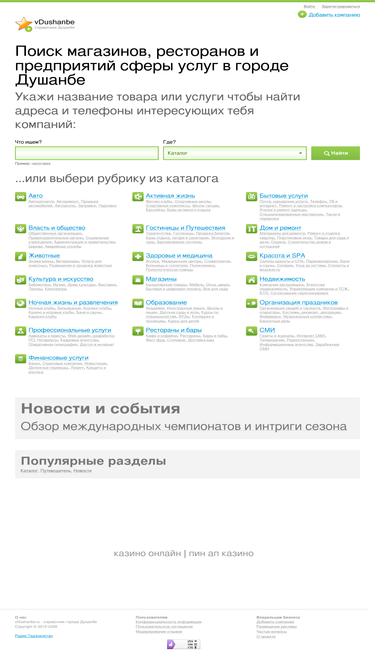Image resolution: width=375 pixels, height=667 pixels.
Task: Click the Рестораны и бары glass icon
Action: 138,331
